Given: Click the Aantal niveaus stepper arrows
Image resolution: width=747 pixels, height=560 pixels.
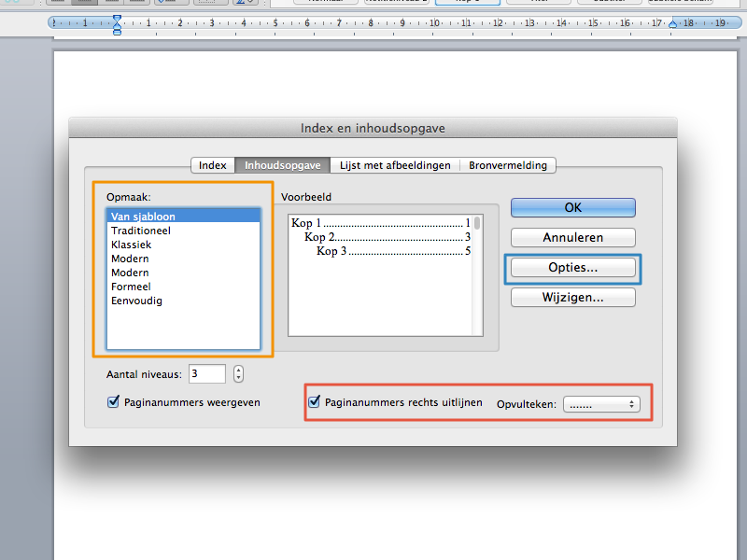Looking at the screenshot, I should (238, 374).
